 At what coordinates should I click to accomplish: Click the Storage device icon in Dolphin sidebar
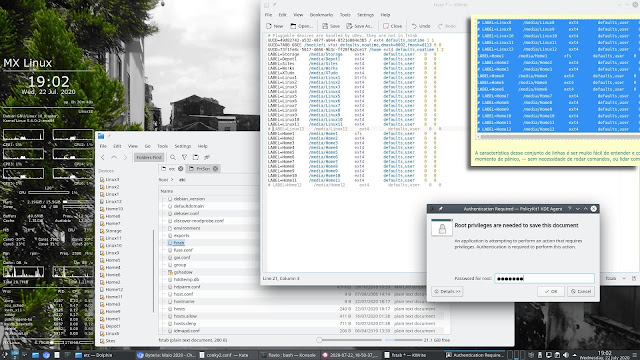102,231
